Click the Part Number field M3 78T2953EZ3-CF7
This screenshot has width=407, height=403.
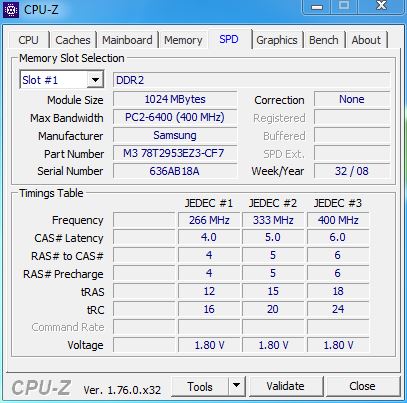175,153
